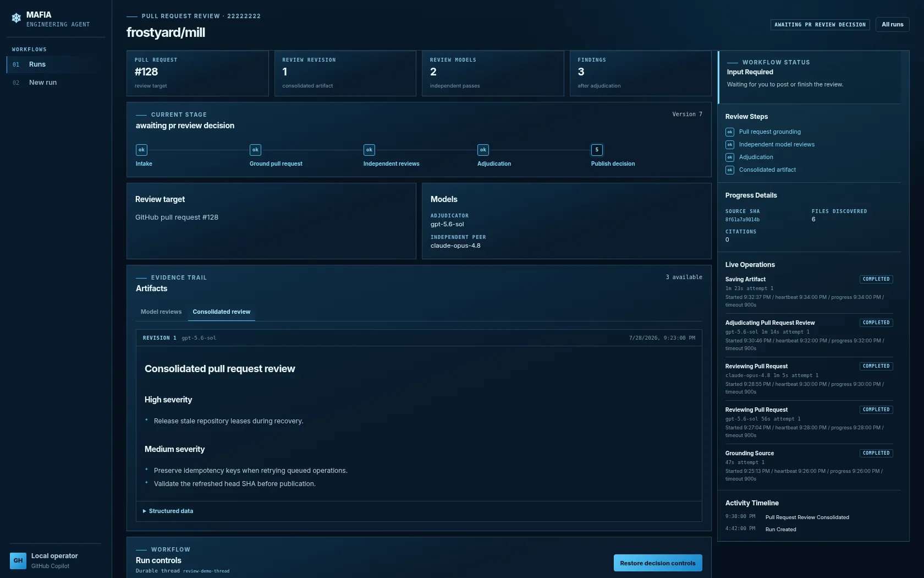Click the ok badge above Ground pull request
The height and width of the screenshot is (578, 924).
pos(255,150)
